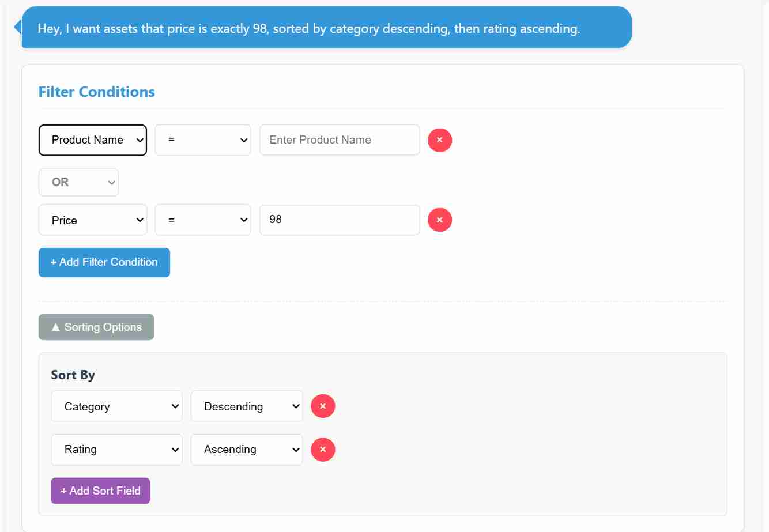Click the Filter Conditions heading
Screen dimensions: 769x532
pyautogui.click(x=97, y=92)
